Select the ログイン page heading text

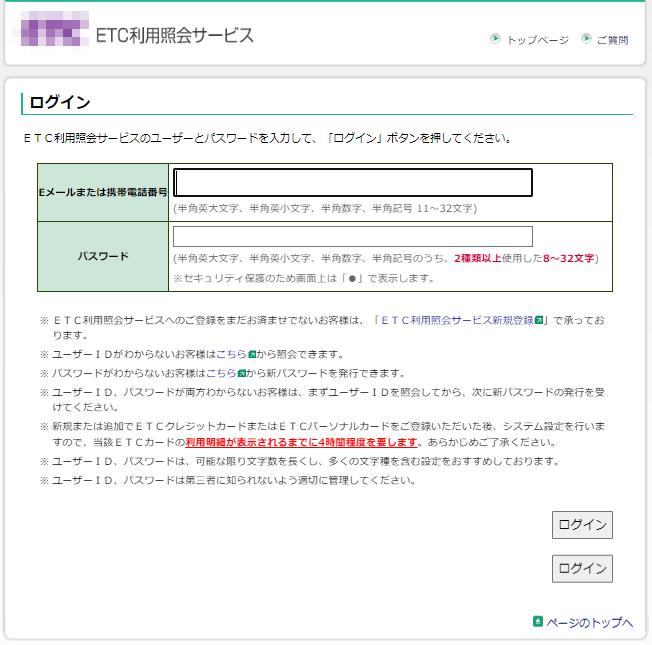pyautogui.click(x=60, y=102)
